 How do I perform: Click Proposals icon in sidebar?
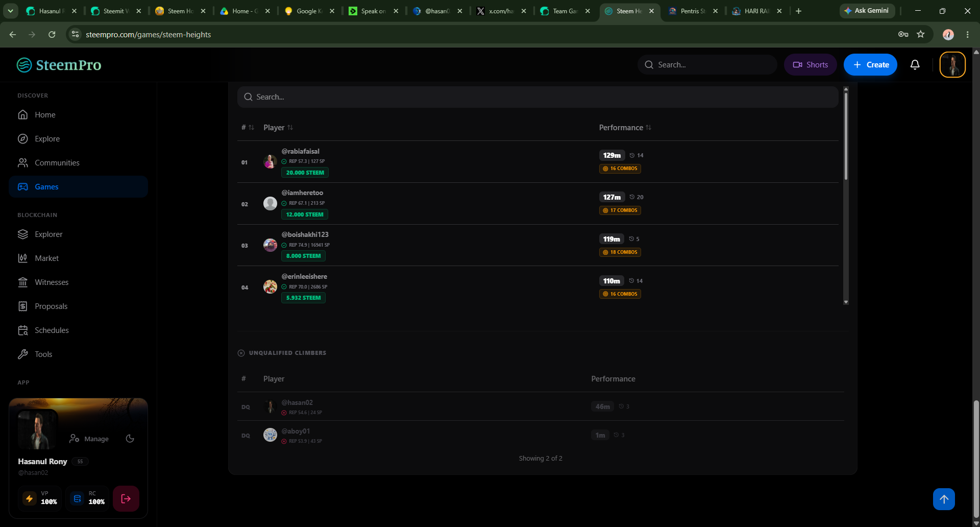(23, 306)
